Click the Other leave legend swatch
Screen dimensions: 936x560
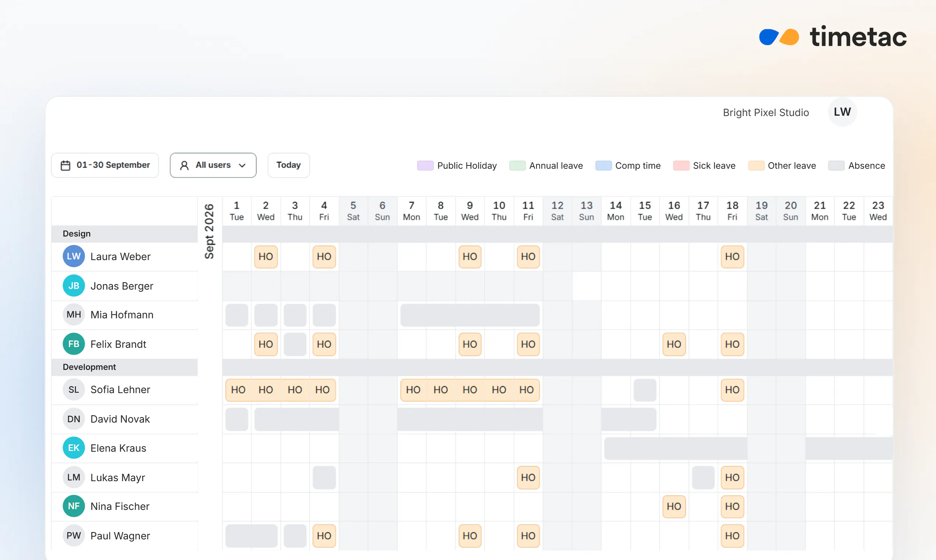755,166
